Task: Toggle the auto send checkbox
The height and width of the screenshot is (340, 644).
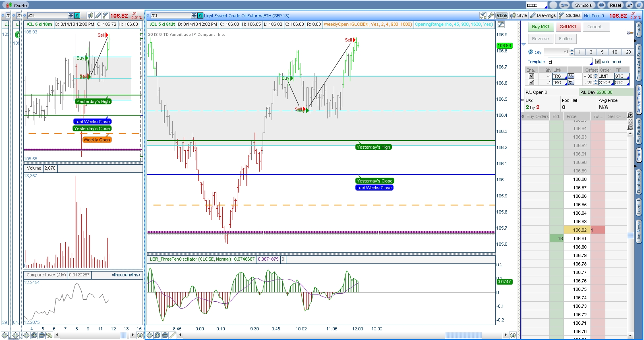Action: [598, 62]
